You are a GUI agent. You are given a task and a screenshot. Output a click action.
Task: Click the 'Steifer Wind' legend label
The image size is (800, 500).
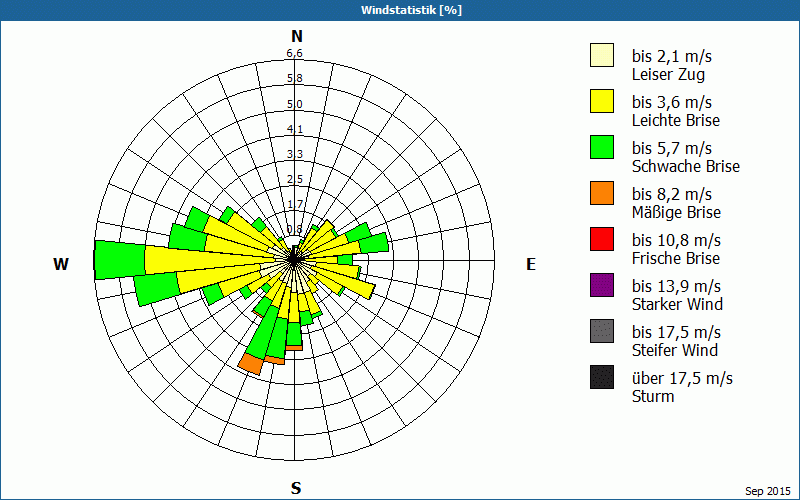click(x=674, y=350)
